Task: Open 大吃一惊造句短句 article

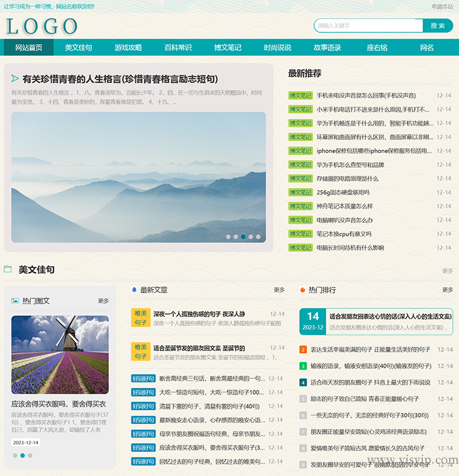Action: point(212,392)
